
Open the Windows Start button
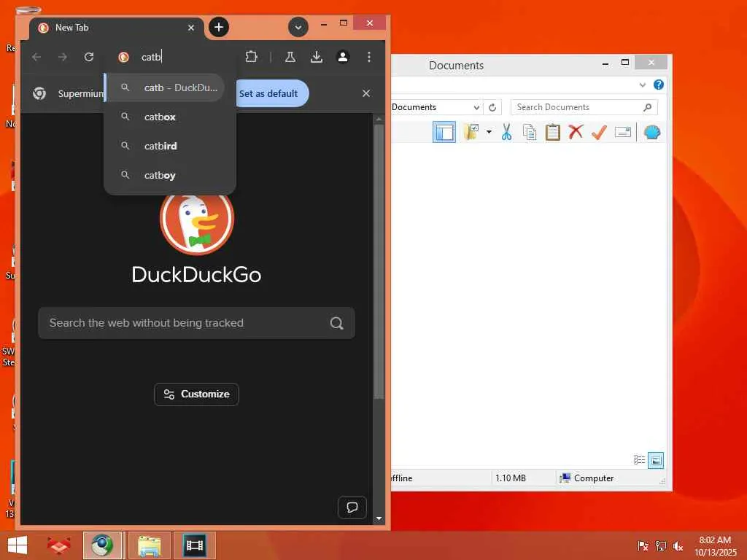[18, 545]
